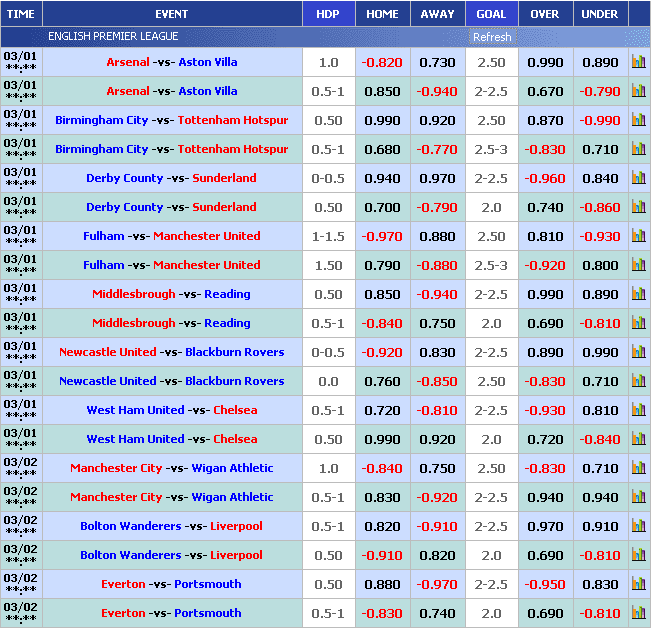Pick away odds 0.830 for Newcastle 0-0.5 handicap
This screenshot has height=628, width=651.
click(438, 352)
